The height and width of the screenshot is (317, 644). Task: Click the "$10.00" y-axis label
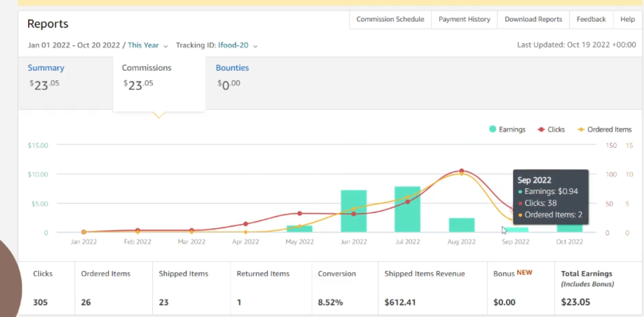(37, 174)
